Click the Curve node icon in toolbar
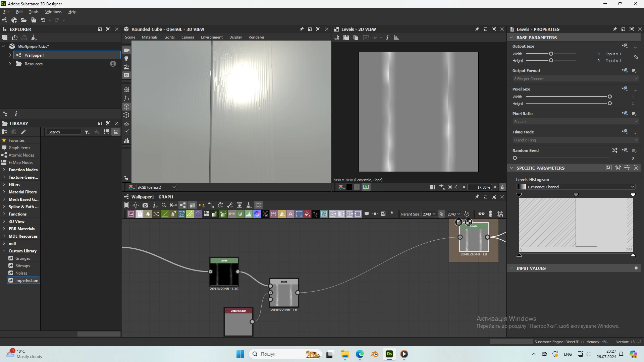This screenshot has height=362, width=644. [165, 214]
